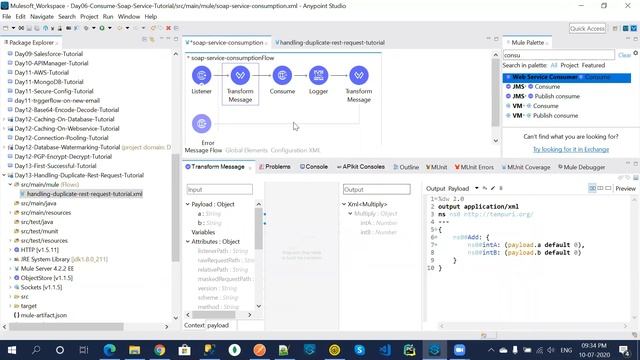Image resolution: width=640 pixels, height=360 pixels.
Task: Switch to the Global Elements view
Action: [x=247, y=150]
